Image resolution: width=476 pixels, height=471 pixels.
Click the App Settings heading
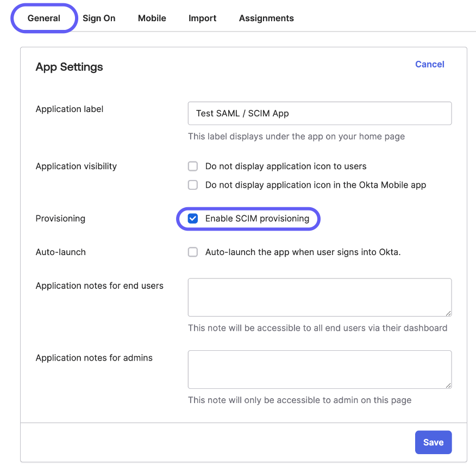[x=69, y=67]
